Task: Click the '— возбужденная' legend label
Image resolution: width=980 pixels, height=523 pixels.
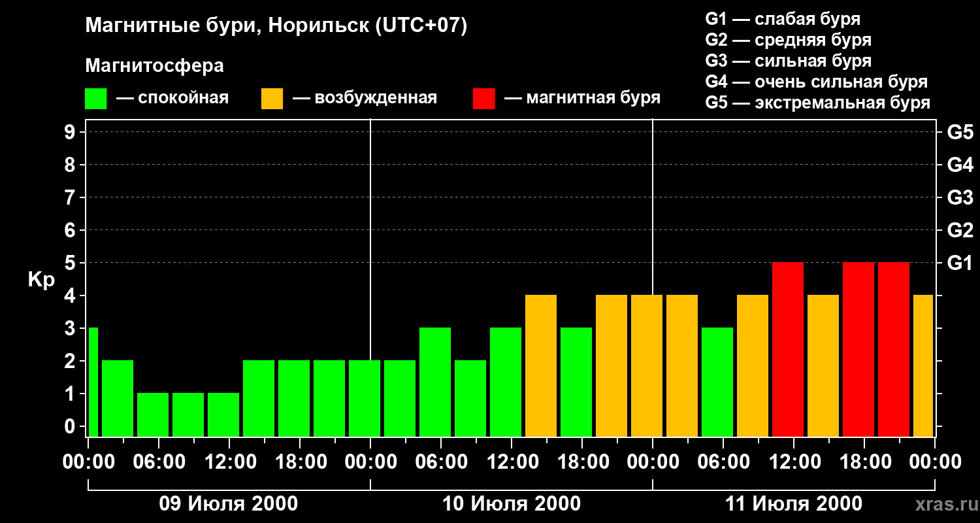Action: (x=365, y=98)
